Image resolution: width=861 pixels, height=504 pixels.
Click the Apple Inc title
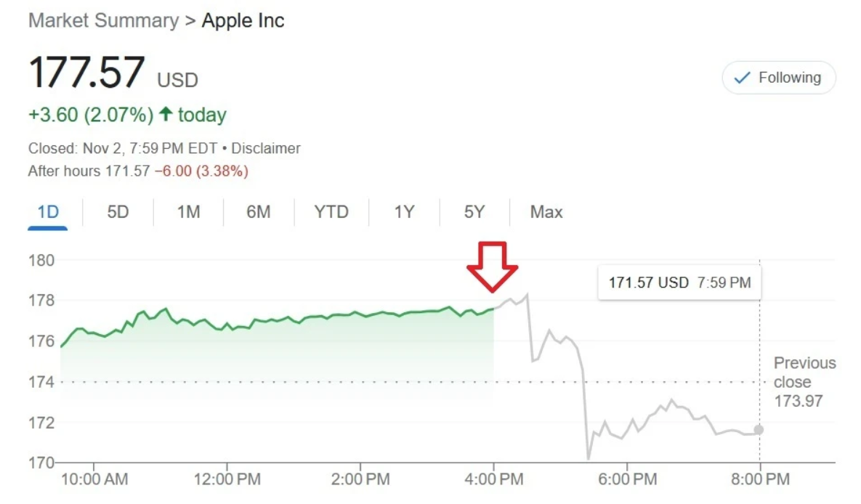tap(243, 21)
